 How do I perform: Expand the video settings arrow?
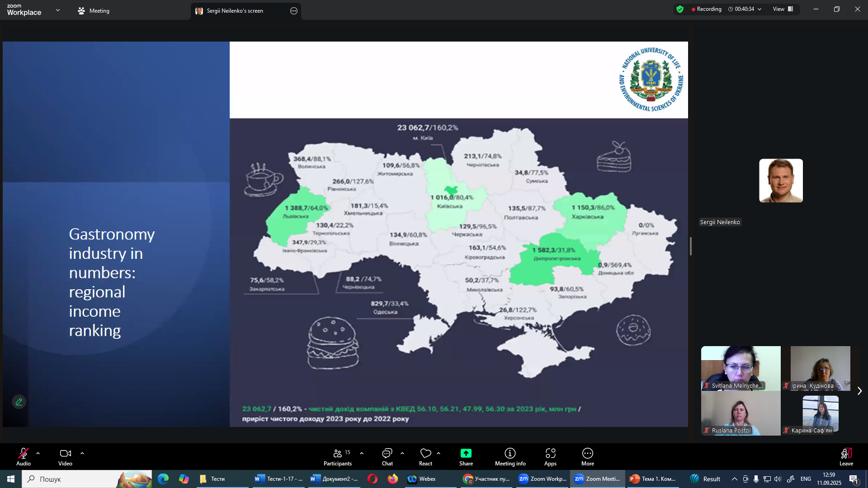[82, 453]
